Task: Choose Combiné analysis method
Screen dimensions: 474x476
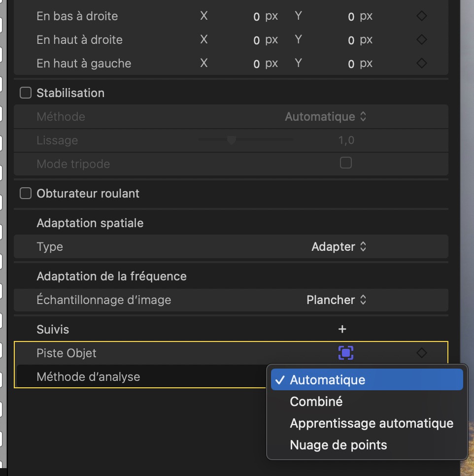Action: tap(316, 402)
